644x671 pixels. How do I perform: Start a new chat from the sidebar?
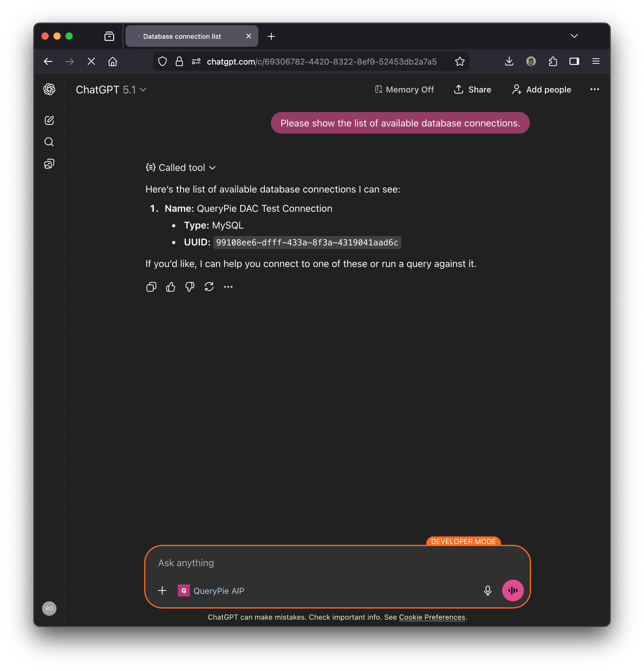click(49, 120)
